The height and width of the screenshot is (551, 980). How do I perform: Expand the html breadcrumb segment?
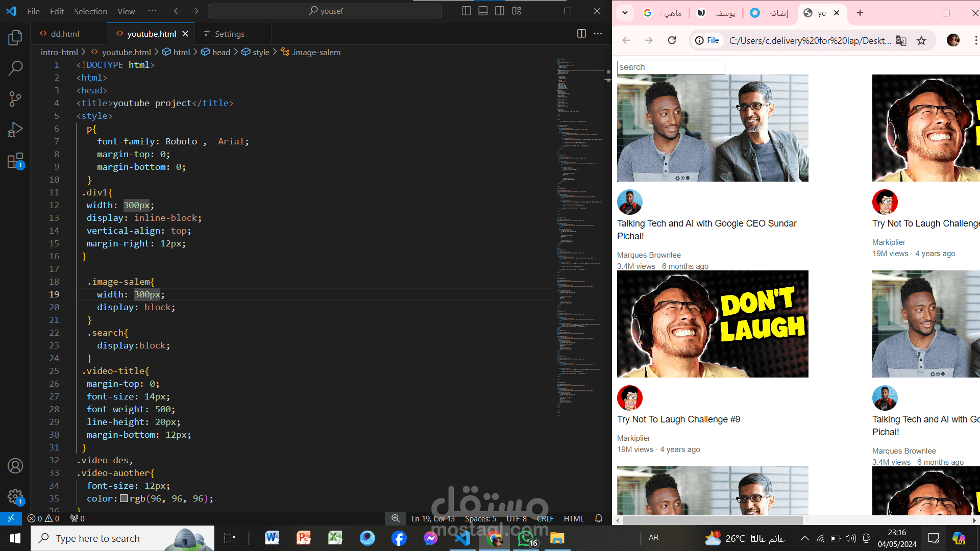(x=176, y=52)
